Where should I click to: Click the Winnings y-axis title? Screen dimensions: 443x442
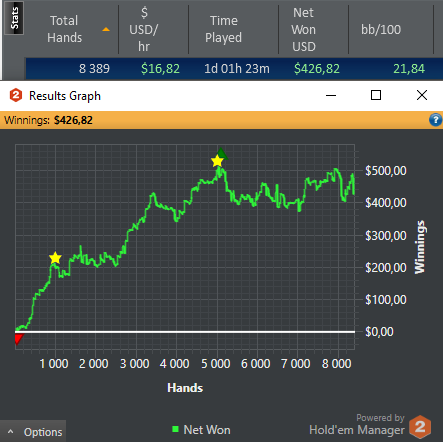pyautogui.click(x=420, y=247)
